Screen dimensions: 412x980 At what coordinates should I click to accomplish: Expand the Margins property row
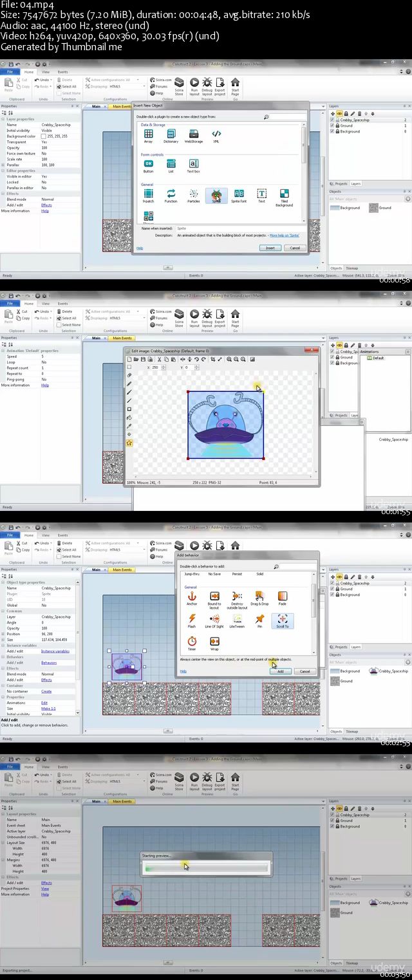coord(3,860)
